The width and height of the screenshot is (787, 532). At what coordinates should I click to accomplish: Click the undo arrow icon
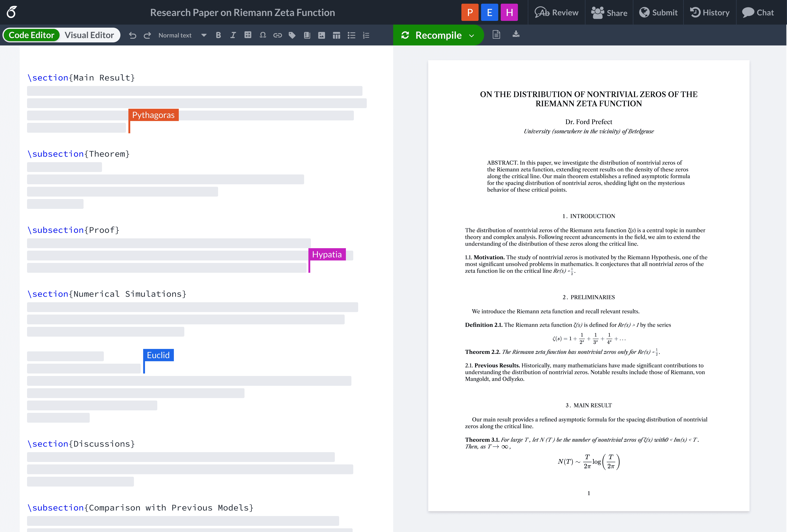(x=132, y=35)
